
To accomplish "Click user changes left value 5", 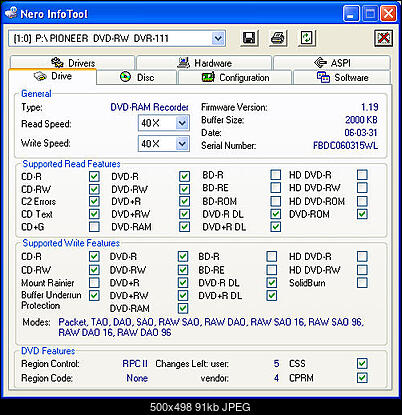I will pyautogui.click(x=276, y=363).
